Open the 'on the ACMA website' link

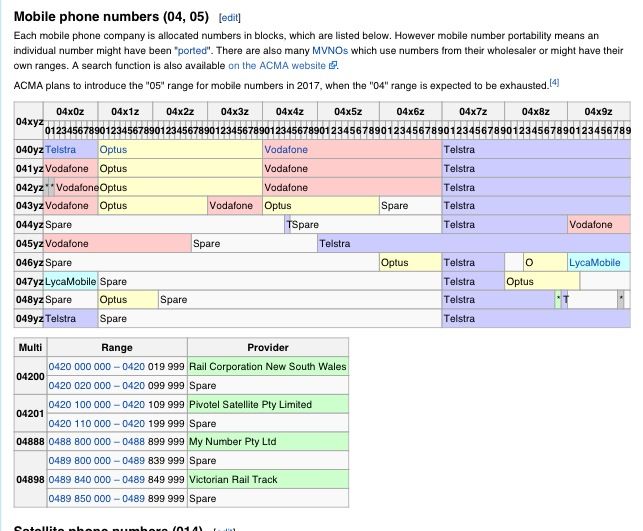point(277,66)
